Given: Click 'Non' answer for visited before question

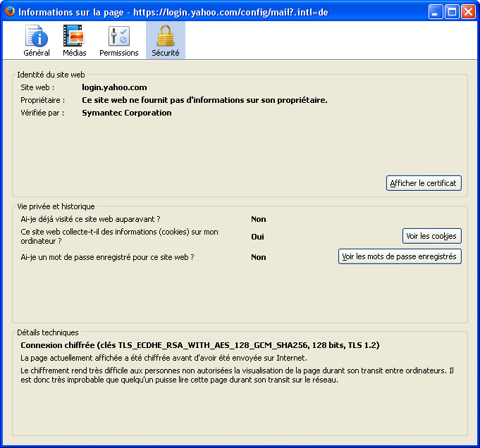Looking at the screenshot, I should (x=259, y=219).
